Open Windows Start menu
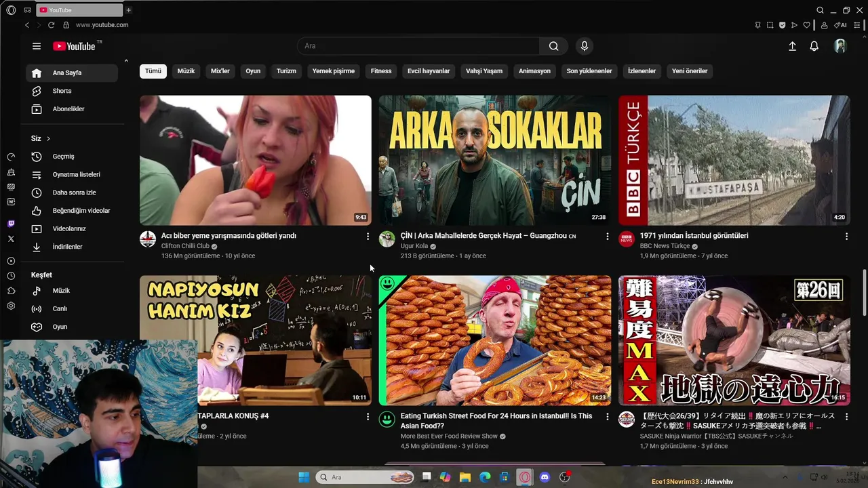This screenshot has width=868, height=488. click(304, 477)
